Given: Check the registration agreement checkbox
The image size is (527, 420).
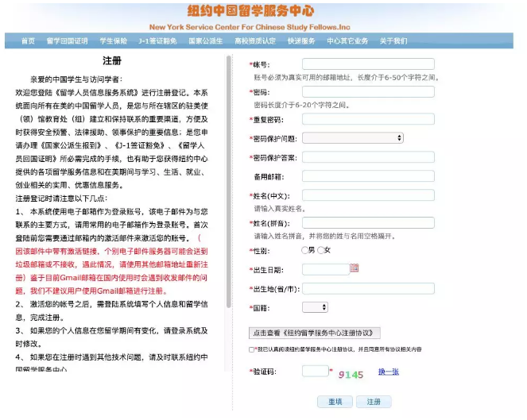Looking at the screenshot, I should pos(252,349).
